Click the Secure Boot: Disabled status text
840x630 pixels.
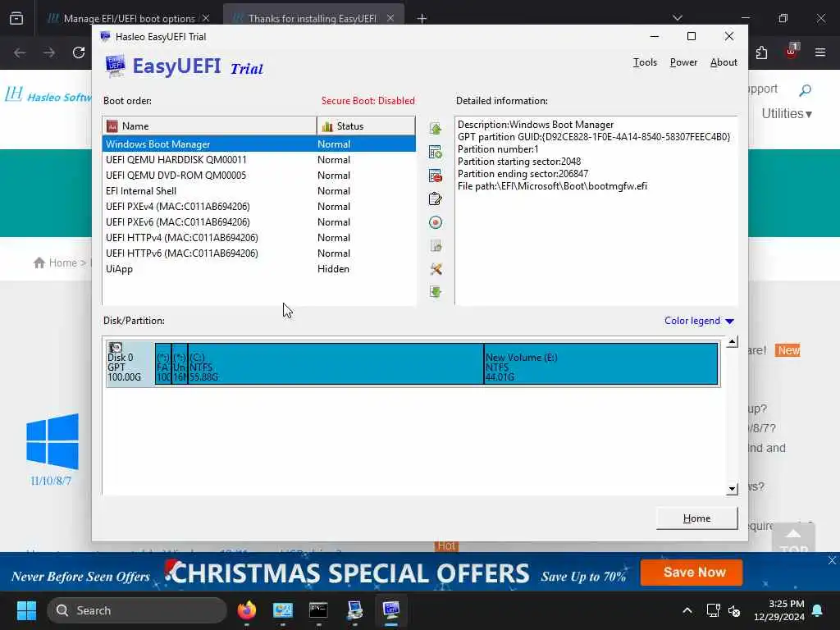coord(368,101)
